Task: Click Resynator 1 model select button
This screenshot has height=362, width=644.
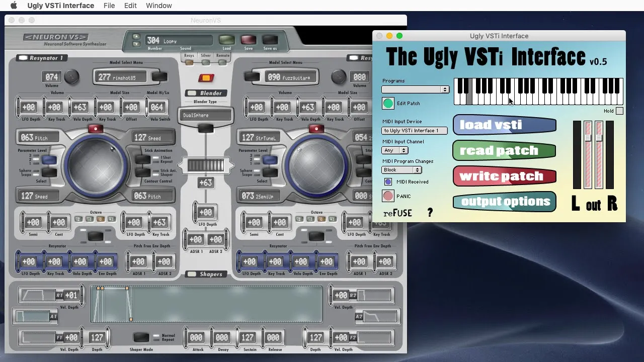Action: pyautogui.click(x=159, y=77)
